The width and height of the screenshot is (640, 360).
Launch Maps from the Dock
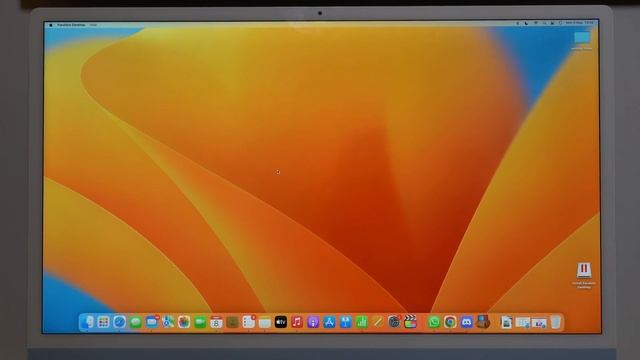(168, 322)
